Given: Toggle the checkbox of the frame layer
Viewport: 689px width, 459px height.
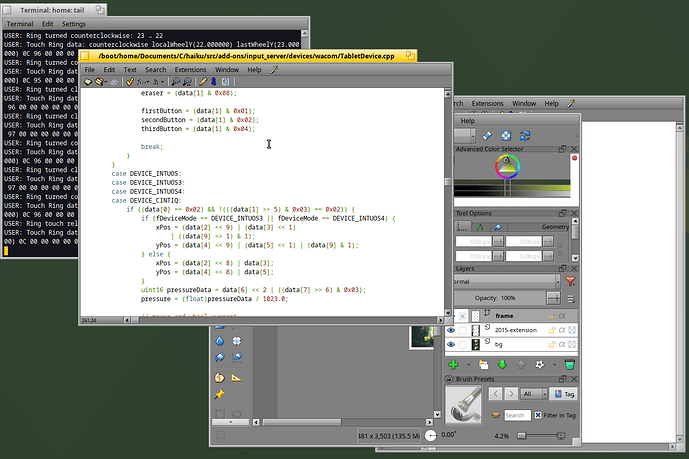Looking at the screenshot, I should point(462,316).
